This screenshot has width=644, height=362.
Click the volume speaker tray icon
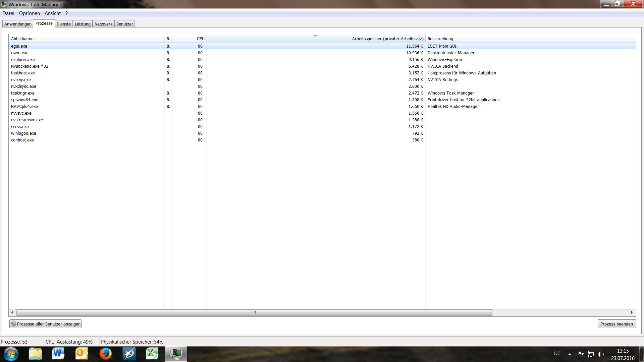tap(600, 354)
